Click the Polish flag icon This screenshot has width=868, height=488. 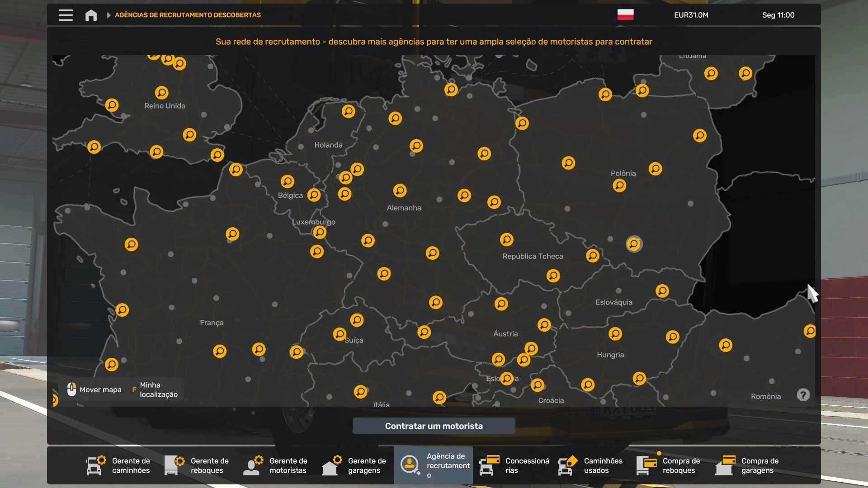[x=625, y=14]
